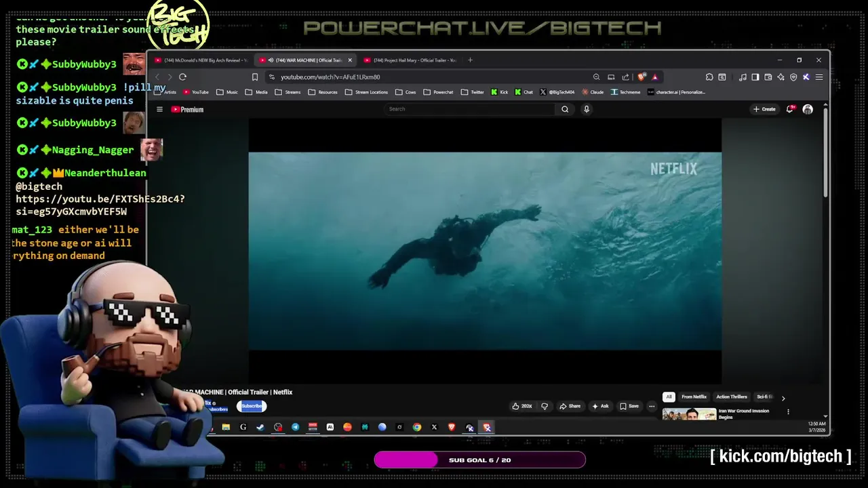The width and height of the screenshot is (868, 488).
Task: Click the zoom magnifier icon in the address bar
Action: tap(596, 77)
